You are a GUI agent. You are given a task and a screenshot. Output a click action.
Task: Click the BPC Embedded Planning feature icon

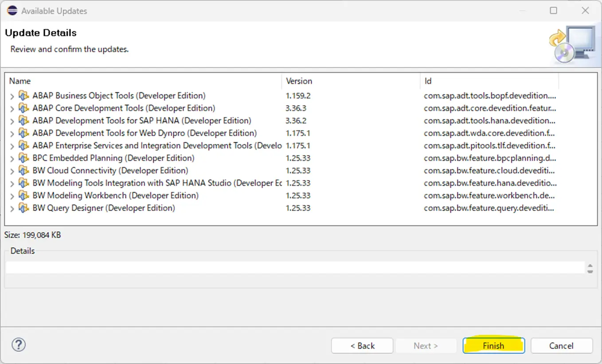point(23,158)
